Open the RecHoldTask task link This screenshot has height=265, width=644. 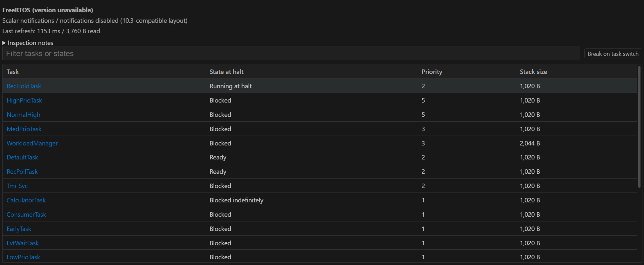point(24,86)
